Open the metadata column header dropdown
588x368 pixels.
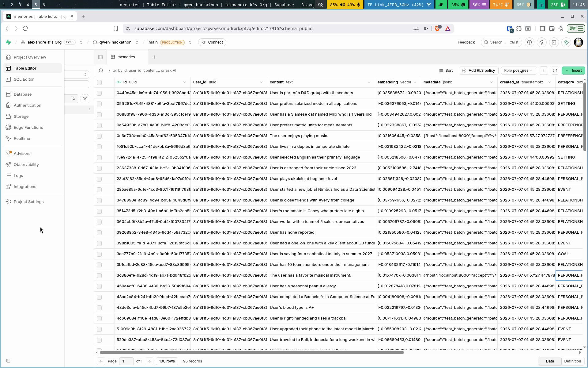tap(492, 82)
